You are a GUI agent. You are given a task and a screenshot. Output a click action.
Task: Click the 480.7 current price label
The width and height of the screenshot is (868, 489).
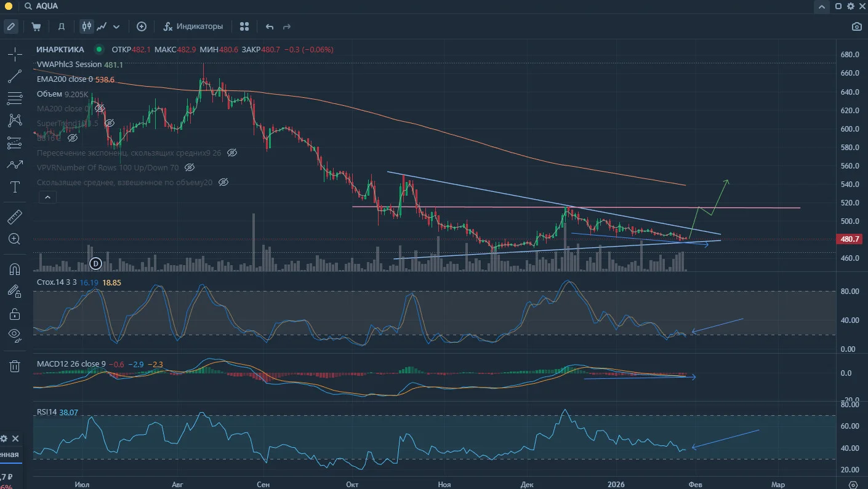[850, 239]
